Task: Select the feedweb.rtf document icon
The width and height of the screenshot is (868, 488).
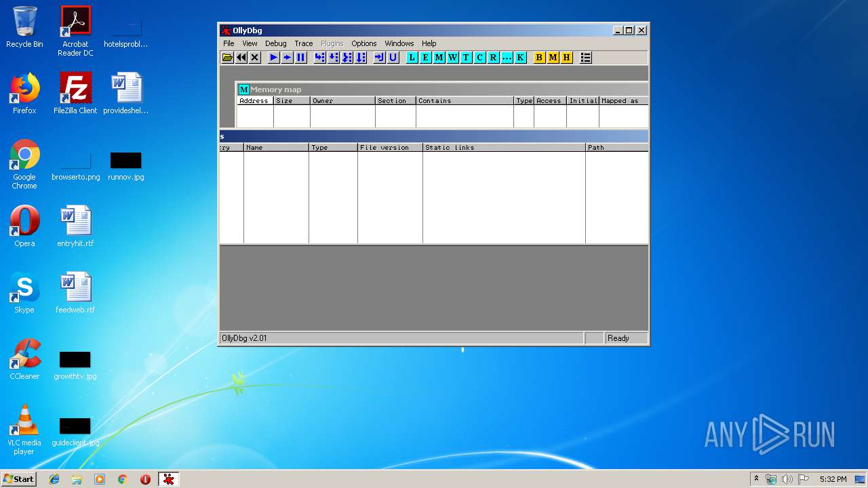Action: pos(75,293)
